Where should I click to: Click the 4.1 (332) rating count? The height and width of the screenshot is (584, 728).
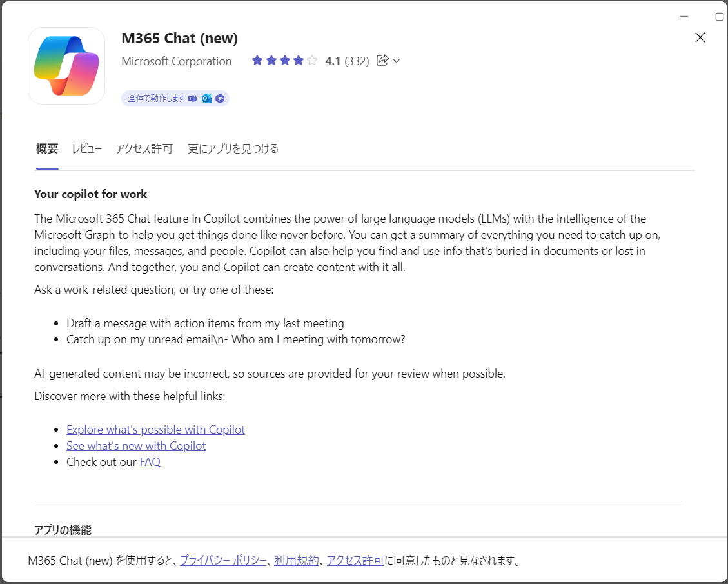click(347, 61)
